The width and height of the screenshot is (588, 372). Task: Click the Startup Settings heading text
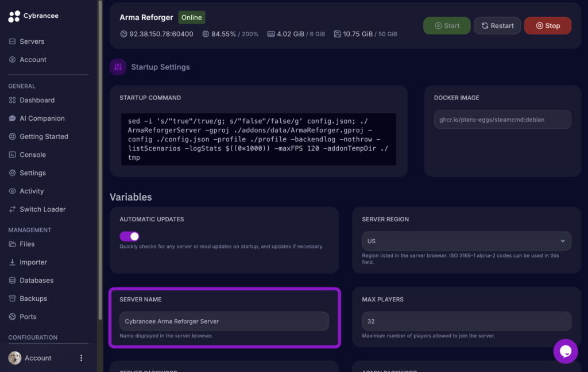pyautogui.click(x=161, y=67)
